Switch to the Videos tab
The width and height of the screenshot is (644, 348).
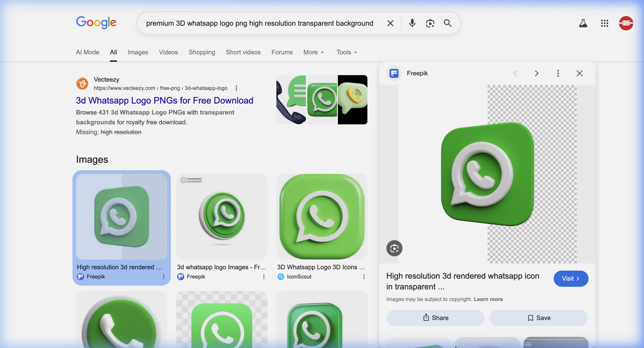[169, 52]
